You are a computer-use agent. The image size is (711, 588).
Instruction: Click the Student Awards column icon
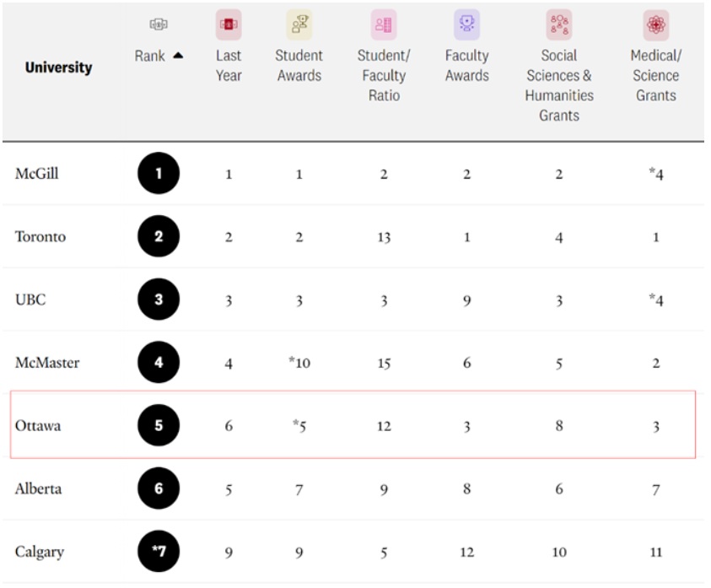299,24
